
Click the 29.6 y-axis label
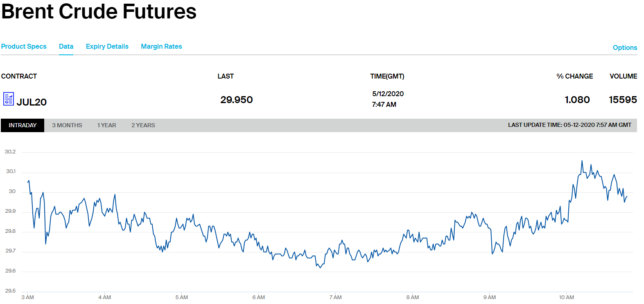[10, 271]
